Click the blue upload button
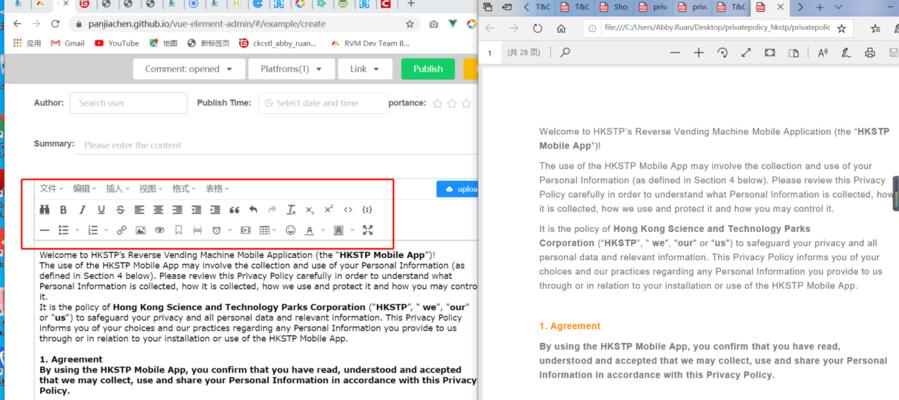Viewport: 899px width, 400px height. (x=457, y=189)
